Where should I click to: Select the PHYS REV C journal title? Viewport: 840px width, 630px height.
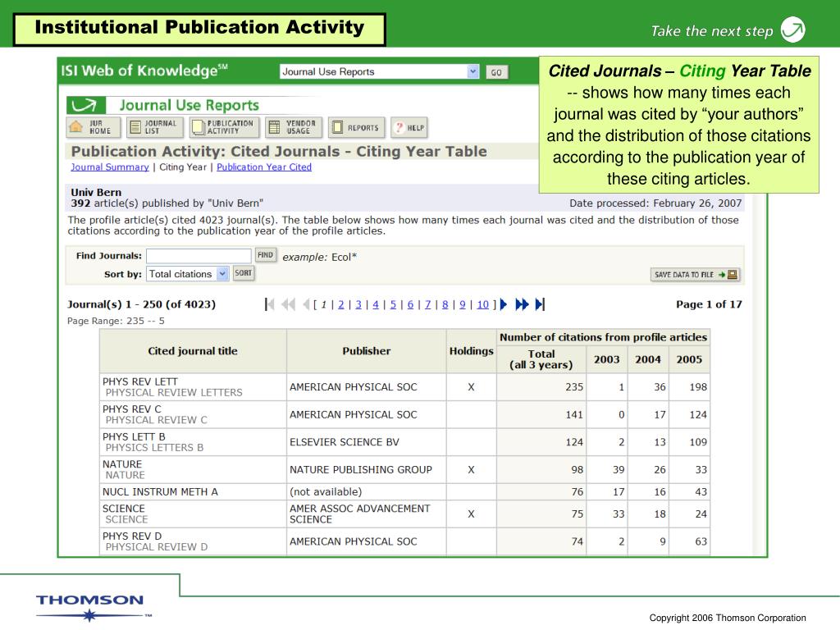[x=132, y=409]
